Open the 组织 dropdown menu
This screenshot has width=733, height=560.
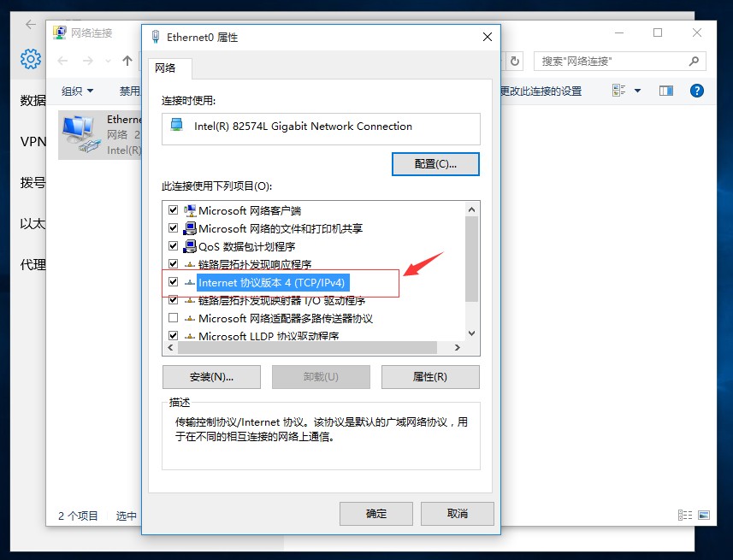coord(77,91)
